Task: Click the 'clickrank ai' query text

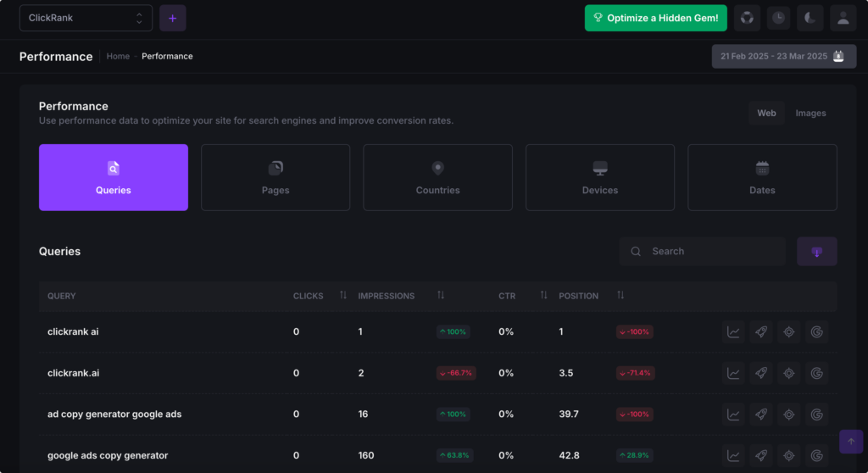Action: point(73,331)
